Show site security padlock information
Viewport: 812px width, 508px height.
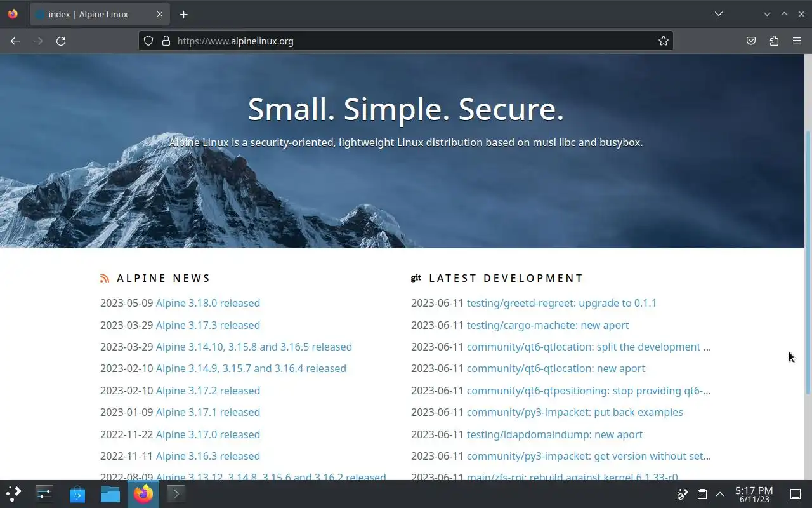tap(166, 41)
